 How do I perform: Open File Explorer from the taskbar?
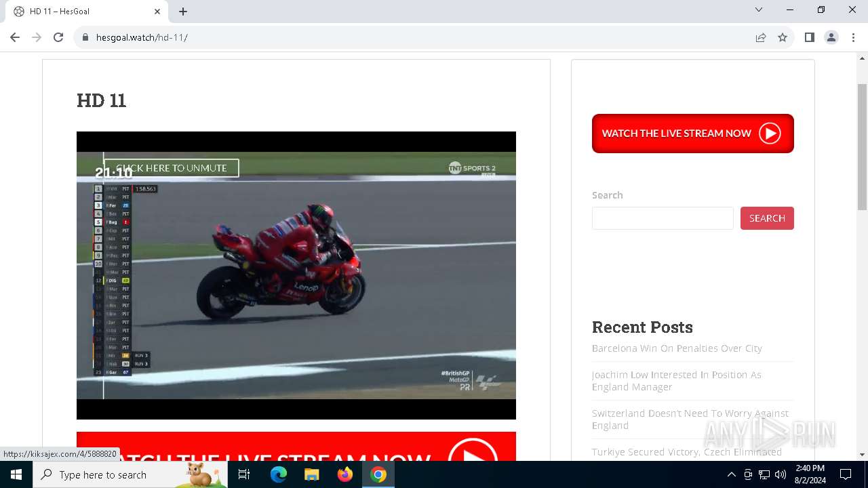[x=312, y=474]
